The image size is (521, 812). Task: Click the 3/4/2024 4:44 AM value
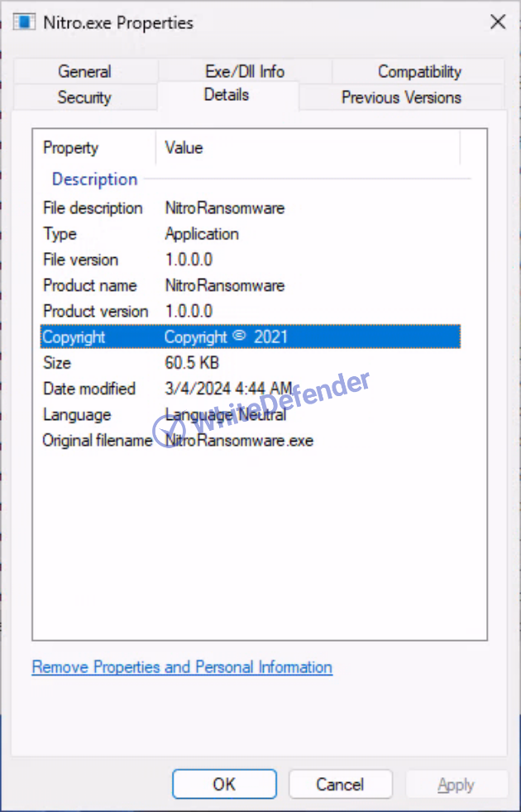tap(228, 389)
